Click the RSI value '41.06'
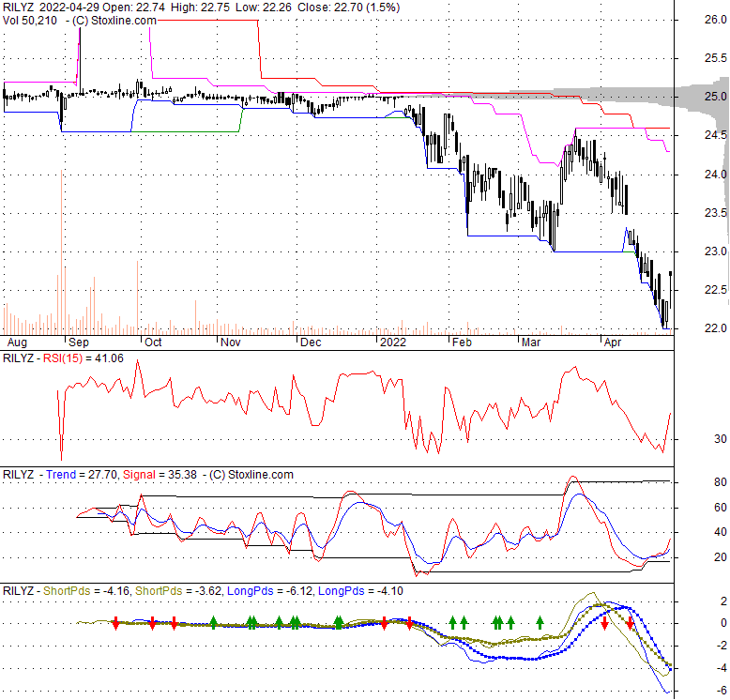730x700 pixels. (x=110, y=358)
